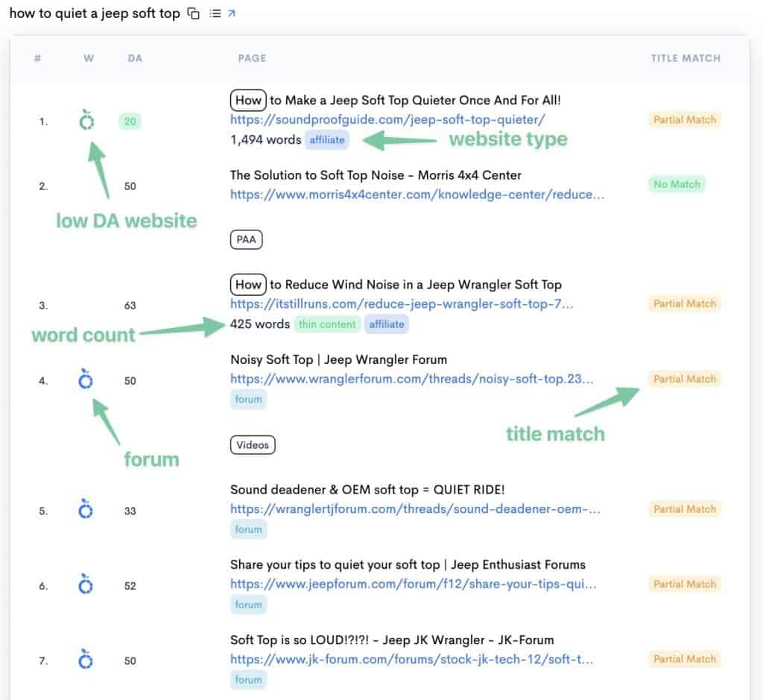The height and width of the screenshot is (700, 763).
Task: Click the title 'Share your tips to quiet your soft top'
Action: (408, 564)
